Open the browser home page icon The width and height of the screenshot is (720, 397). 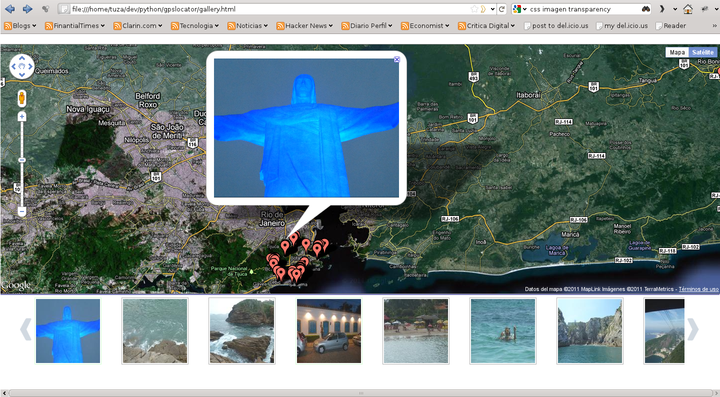click(687, 9)
